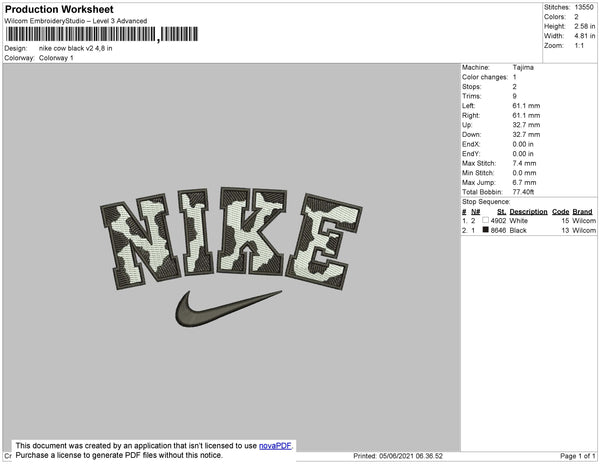Image resolution: width=600 pixels, height=464 pixels.
Task: Select the Colors count value "2"
Action: click(x=576, y=17)
